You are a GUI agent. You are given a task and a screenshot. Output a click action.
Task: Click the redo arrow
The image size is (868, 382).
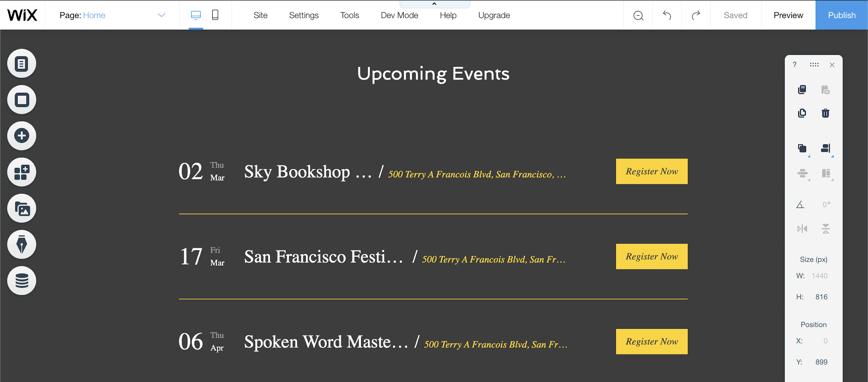pos(696,15)
